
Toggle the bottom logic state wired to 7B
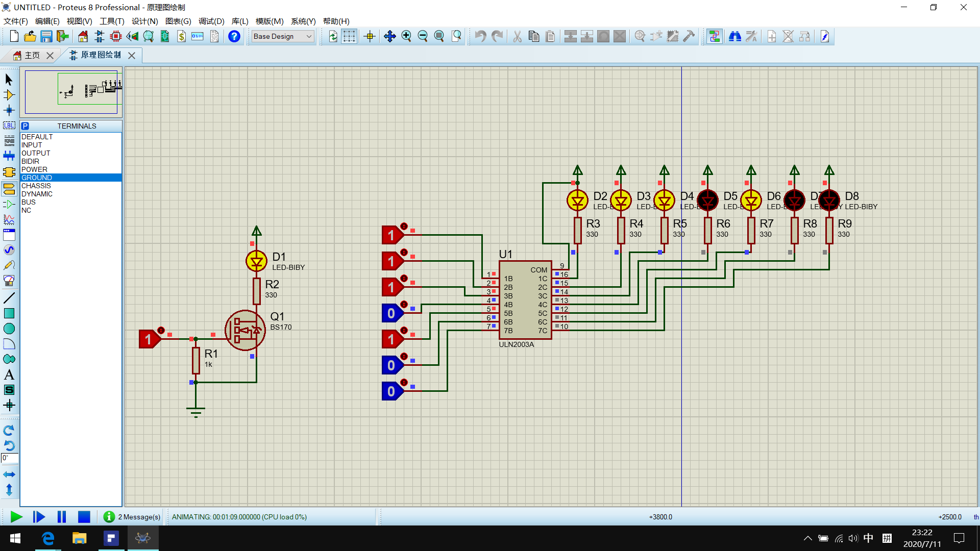pyautogui.click(x=392, y=391)
